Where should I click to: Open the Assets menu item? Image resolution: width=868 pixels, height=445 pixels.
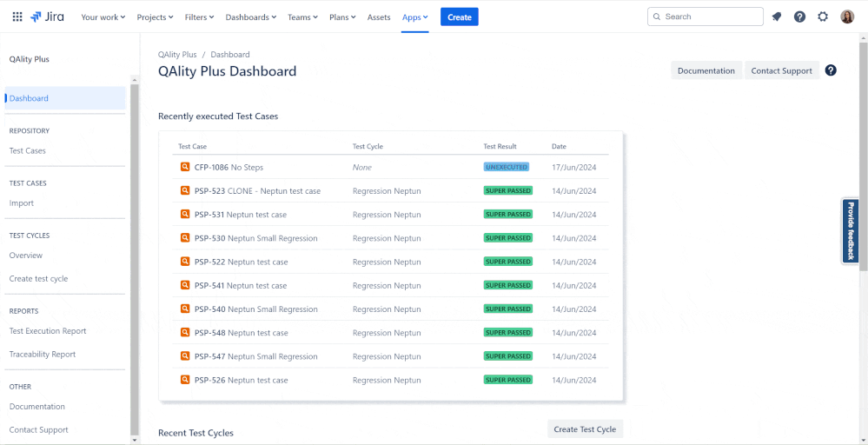pos(379,17)
